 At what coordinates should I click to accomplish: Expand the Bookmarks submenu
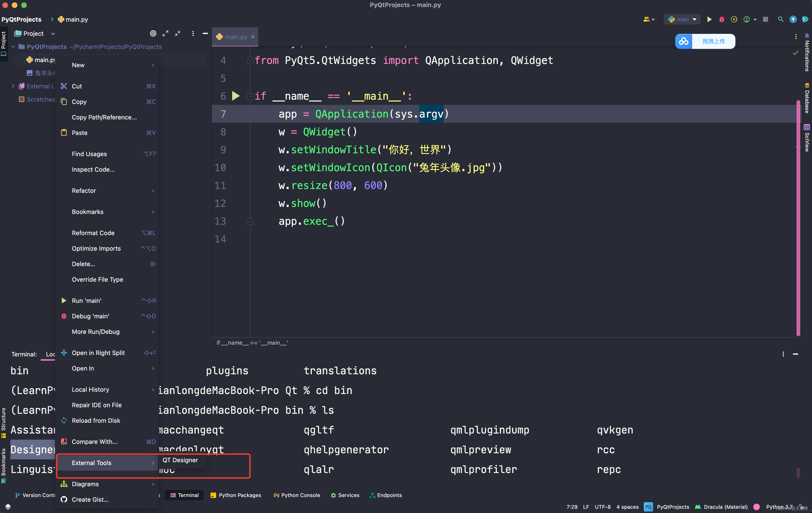tap(107, 212)
